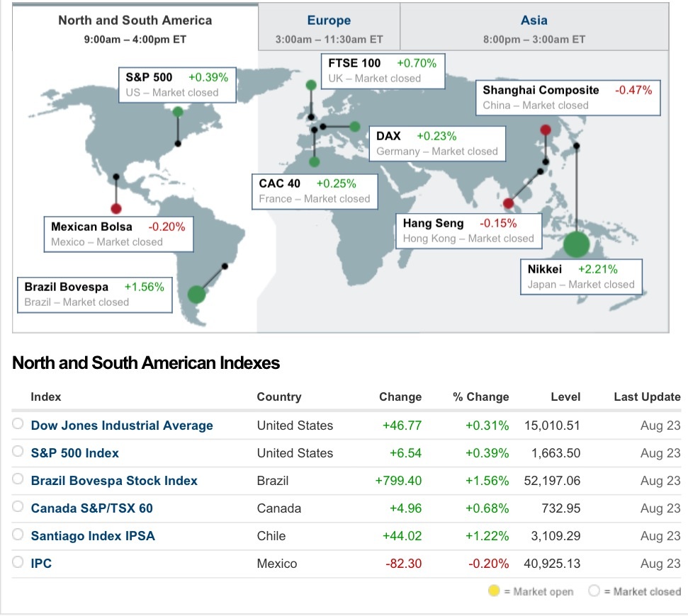This screenshot has width=688, height=616.
Task: Click the +46.77 change value
Action: tap(402, 426)
